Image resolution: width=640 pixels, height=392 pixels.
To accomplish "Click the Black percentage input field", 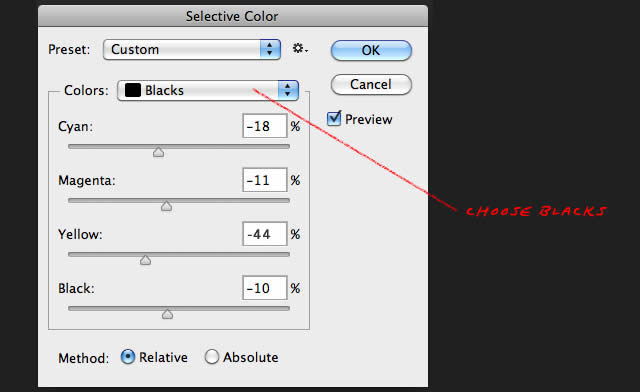I will pos(265,288).
